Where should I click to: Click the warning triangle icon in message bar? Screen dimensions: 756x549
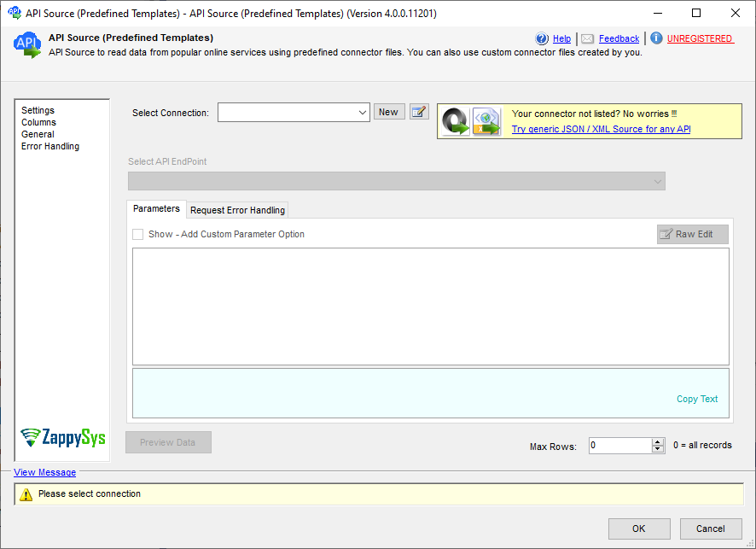pos(26,494)
